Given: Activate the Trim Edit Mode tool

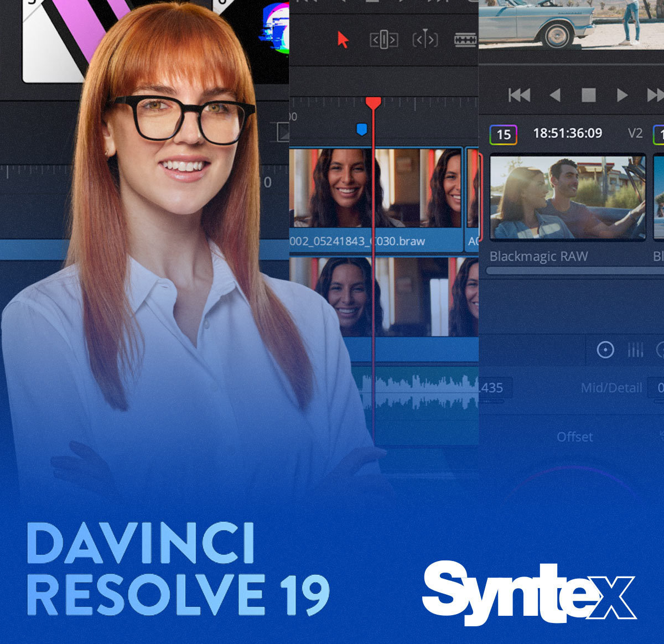Looking at the screenshot, I should [383, 40].
